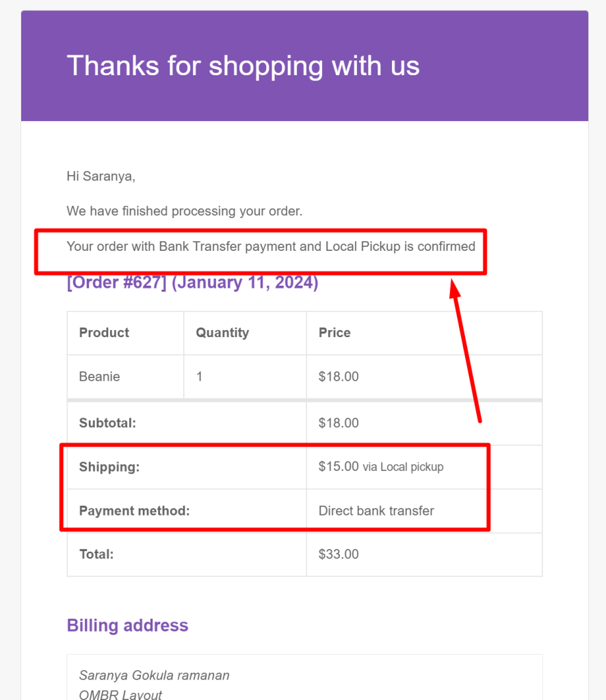This screenshot has height=700, width=606.
Task: Click the Quantity column header
Action: pyautogui.click(x=222, y=333)
